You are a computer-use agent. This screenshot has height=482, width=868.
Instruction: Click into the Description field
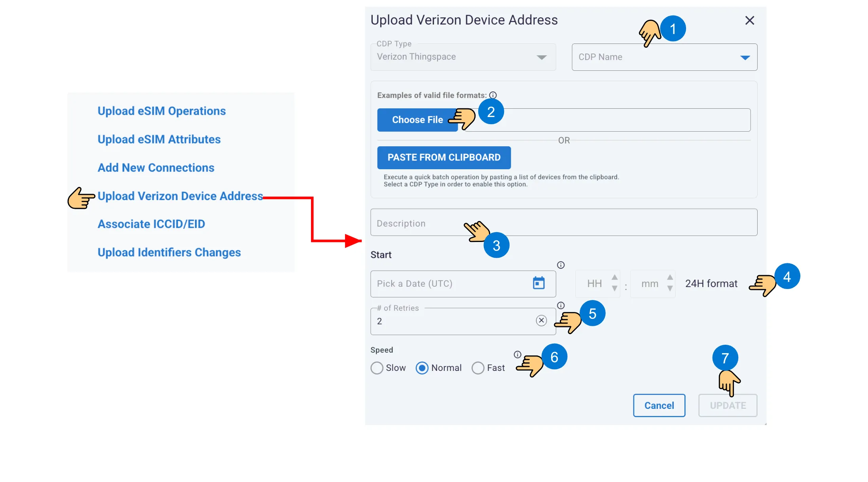coord(564,223)
